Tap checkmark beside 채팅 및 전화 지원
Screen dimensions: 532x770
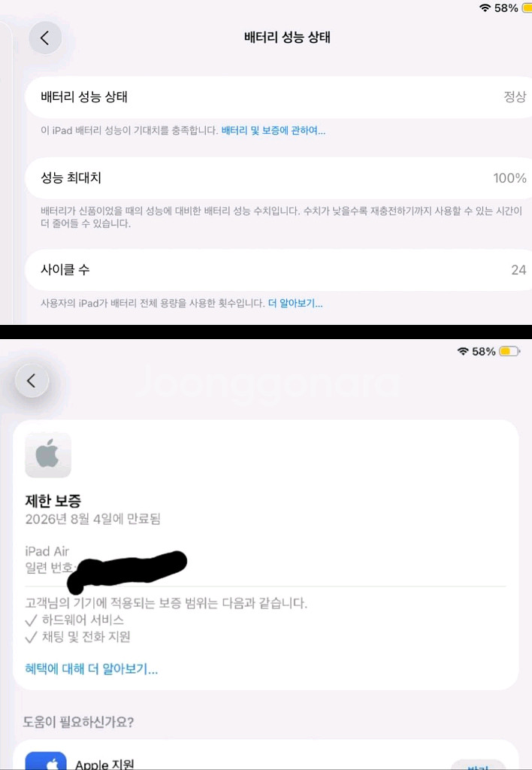[x=31, y=637]
